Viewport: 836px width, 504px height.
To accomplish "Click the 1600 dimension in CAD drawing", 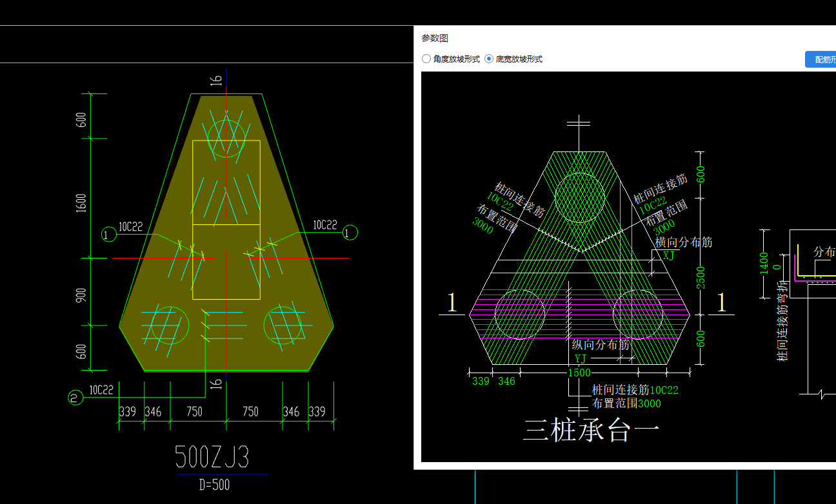I will pyautogui.click(x=81, y=202).
